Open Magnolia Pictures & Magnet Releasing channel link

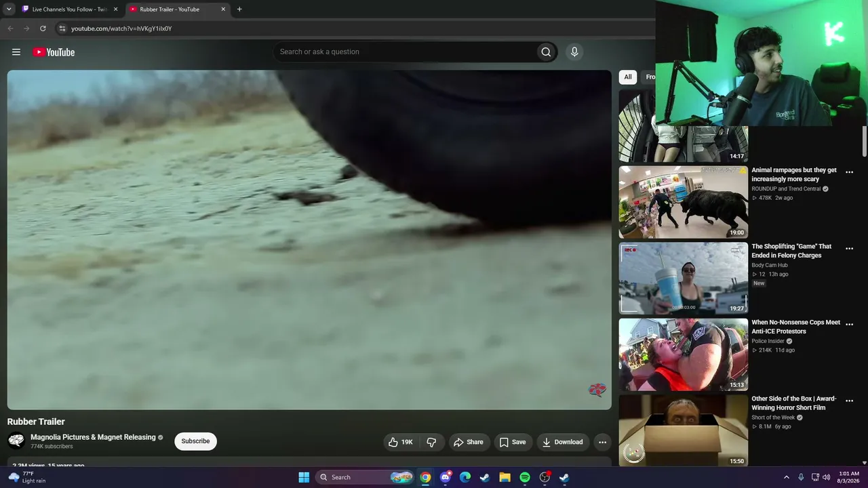coord(93,437)
